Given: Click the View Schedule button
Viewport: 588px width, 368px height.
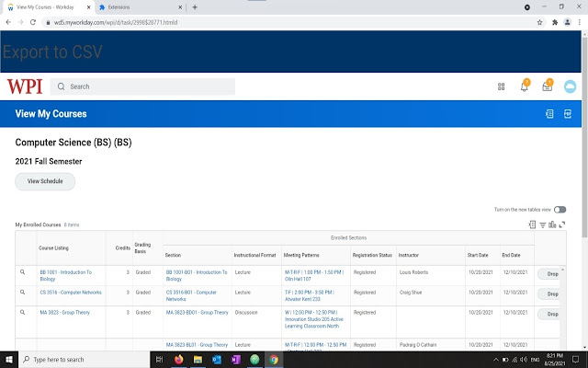Looking at the screenshot, I should pos(45,181).
